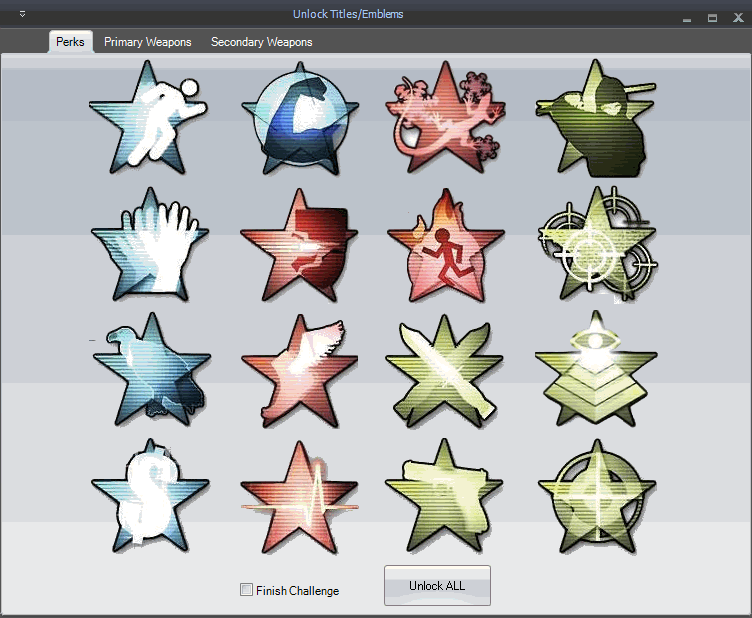Pick the flaming runner star emblem

click(444, 246)
